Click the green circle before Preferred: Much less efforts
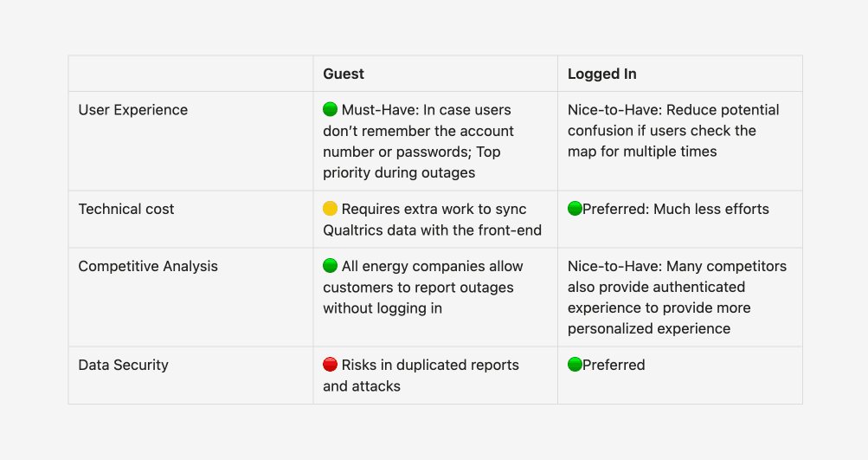The height and width of the screenshot is (460, 868). 575,209
